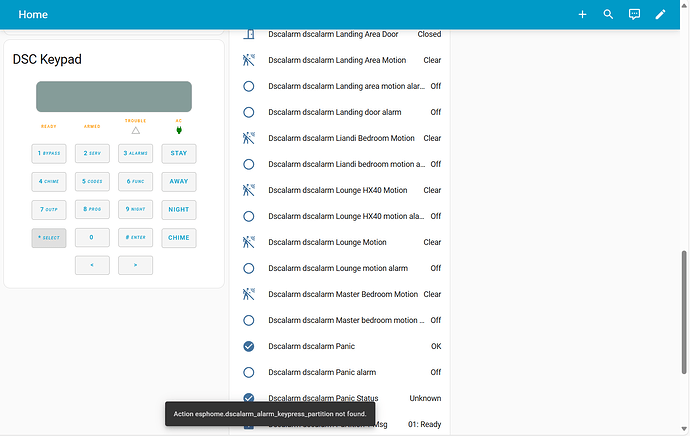Click motion icon for Master Bedroom Motion

[249, 294]
